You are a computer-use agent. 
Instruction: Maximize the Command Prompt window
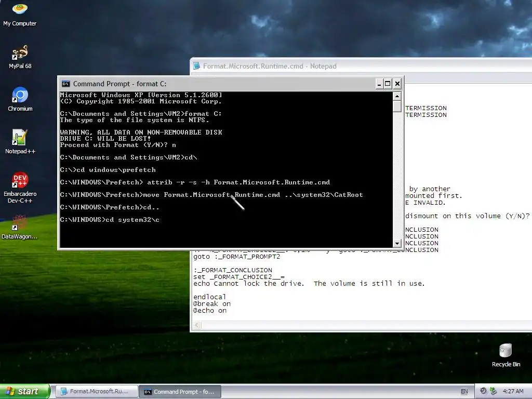[388, 84]
